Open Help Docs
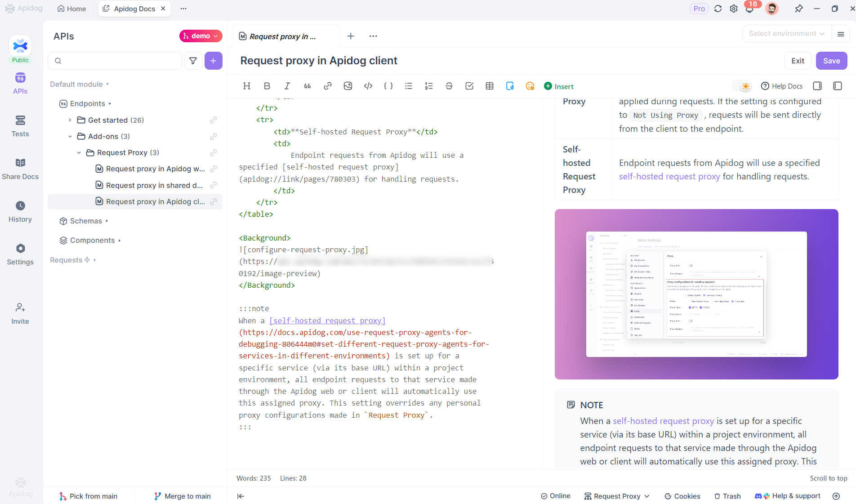 point(781,86)
